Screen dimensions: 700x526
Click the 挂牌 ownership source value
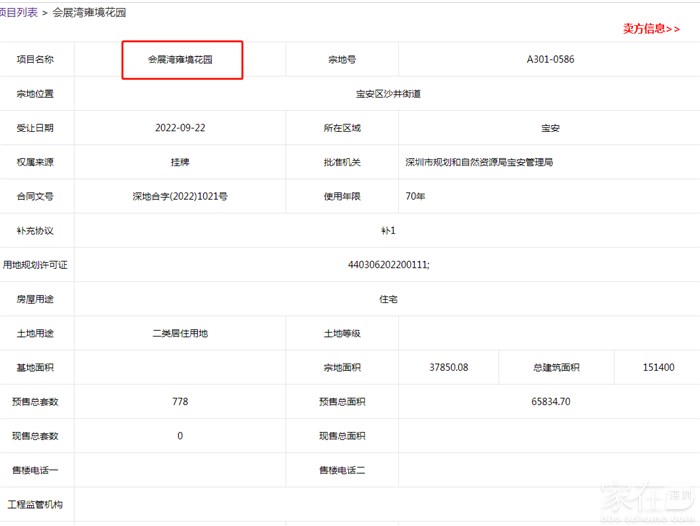coord(180,162)
